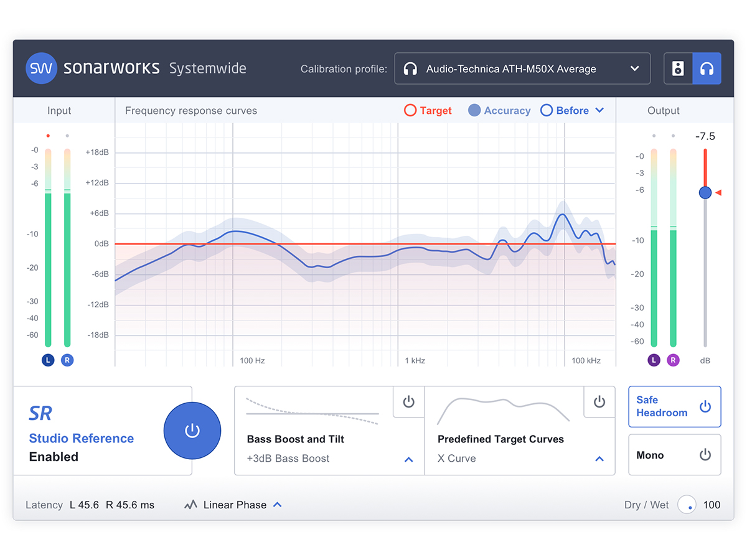Enable or disable Safe Headroom

[675, 406]
